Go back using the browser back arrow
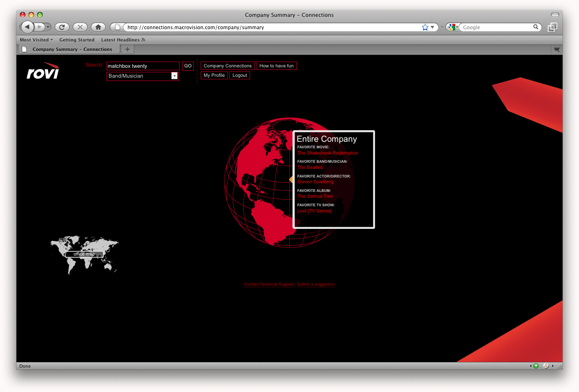The width and height of the screenshot is (579, 392). tap(27, 27)
